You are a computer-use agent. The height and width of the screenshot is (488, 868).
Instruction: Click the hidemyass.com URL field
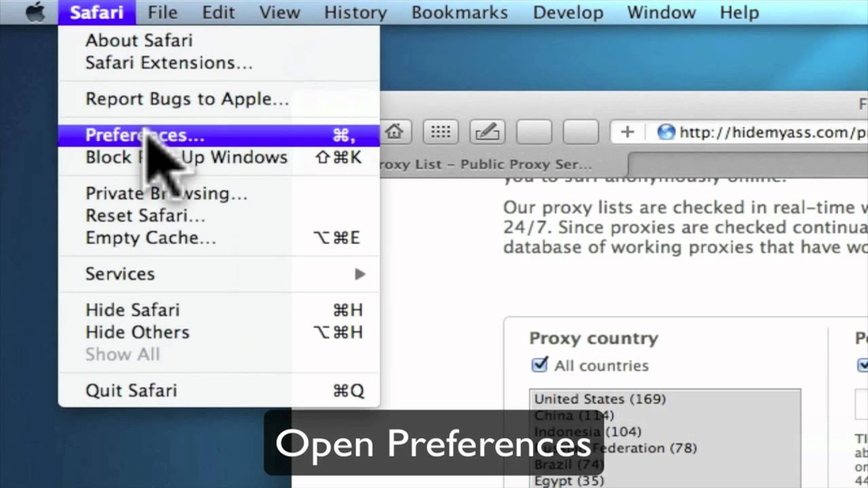(773, 132)
